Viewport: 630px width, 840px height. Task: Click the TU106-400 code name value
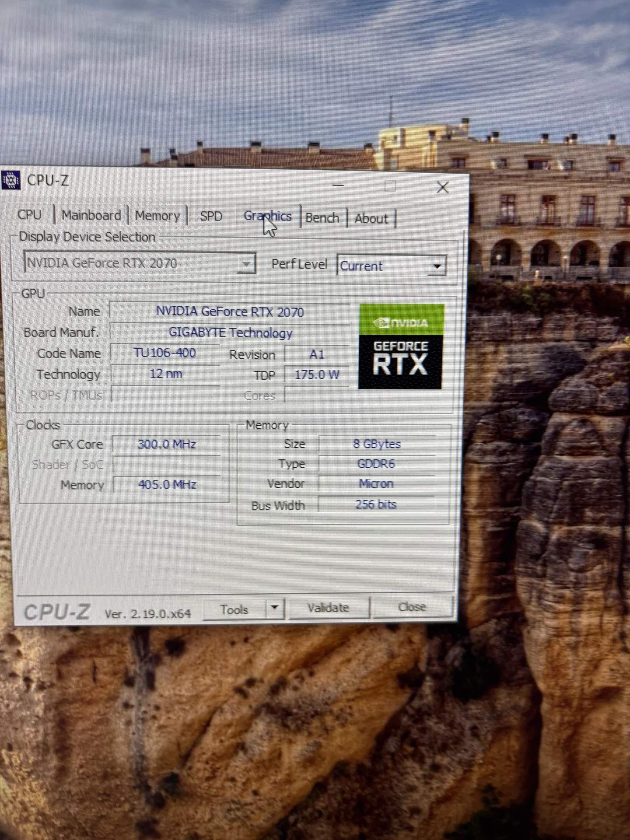click(x=165, y=353)
